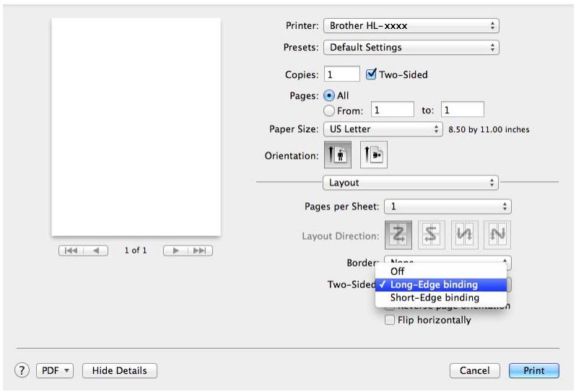Enable Flip horizontally checkbox

click(x=389, y=320)
